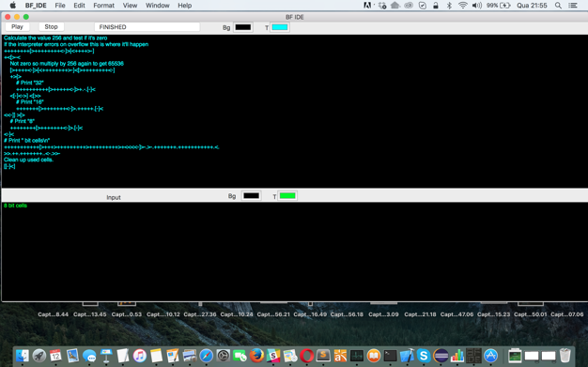
Task: Pick the cyan editor text color swatch
Action: coord(279,27)
